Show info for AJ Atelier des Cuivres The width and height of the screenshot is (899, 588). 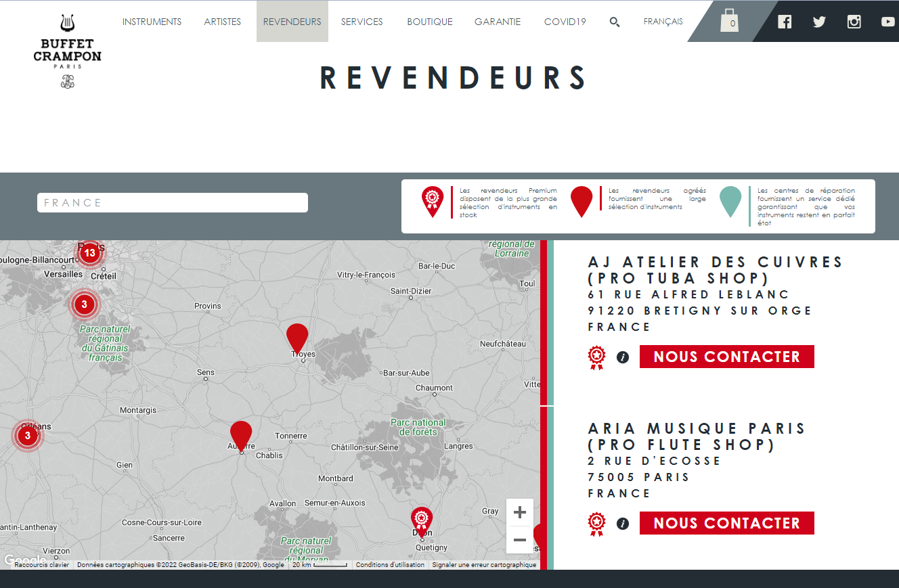point(623,357)
